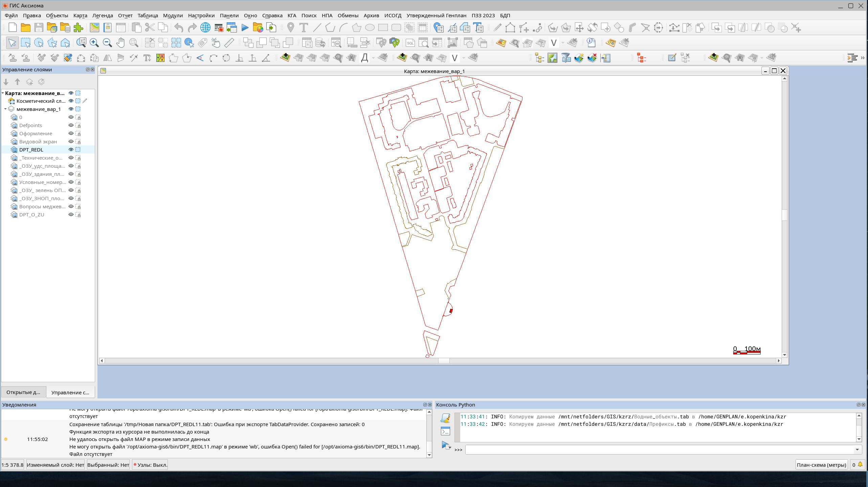Click the blue Run play-arrow icon
Viewport: 868px width, 487px height.
[245, 28]
